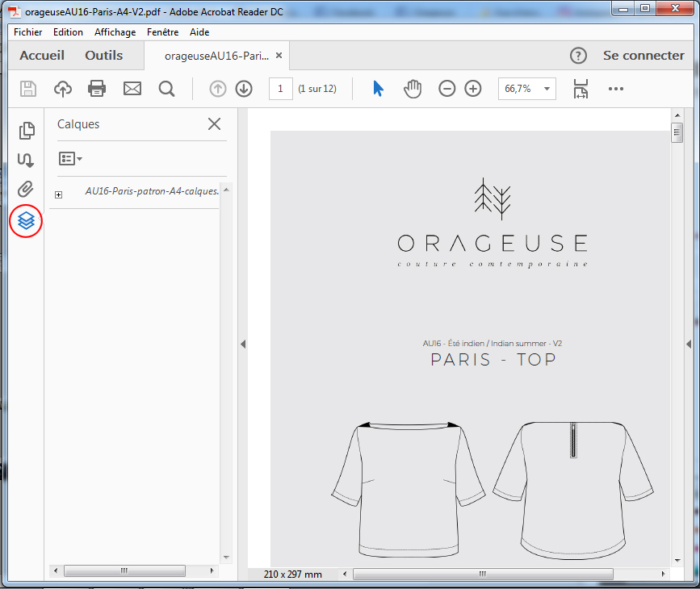Expand the AU16-Paris-patron-A4-calques layer tree
Screen dimensions: 700x589
click(58, 194)
